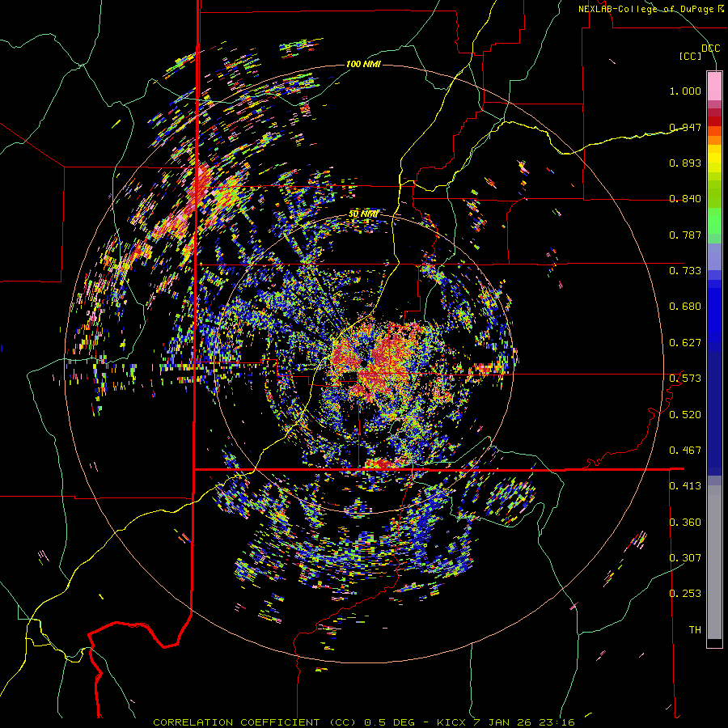The width and height of the screenshot is (728, 728).
Task: Click the [CC] units label
Action: (691, 56)
